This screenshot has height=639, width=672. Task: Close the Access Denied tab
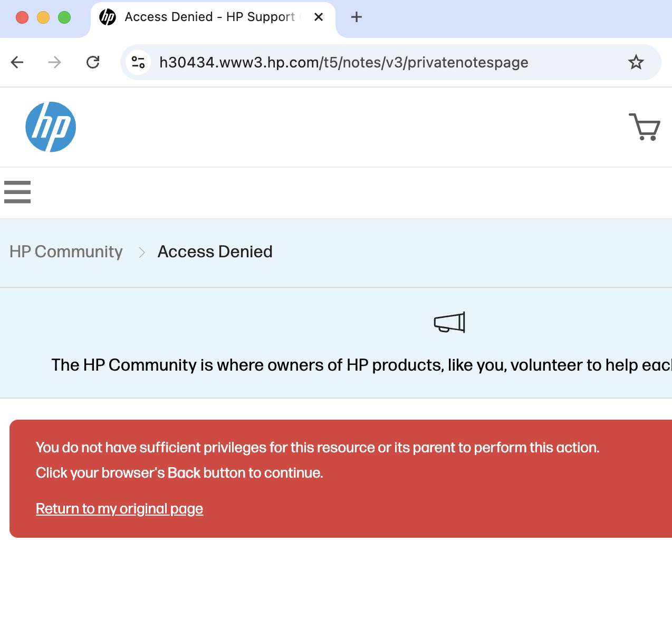click(318, 17)
